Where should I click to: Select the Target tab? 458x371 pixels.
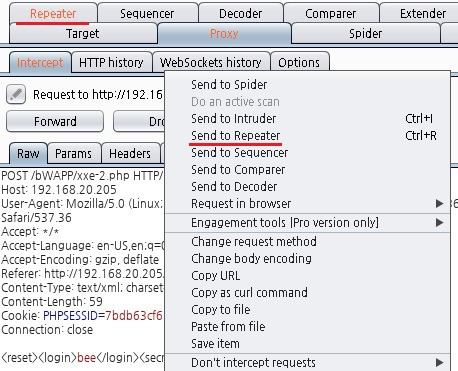(82, 34)
